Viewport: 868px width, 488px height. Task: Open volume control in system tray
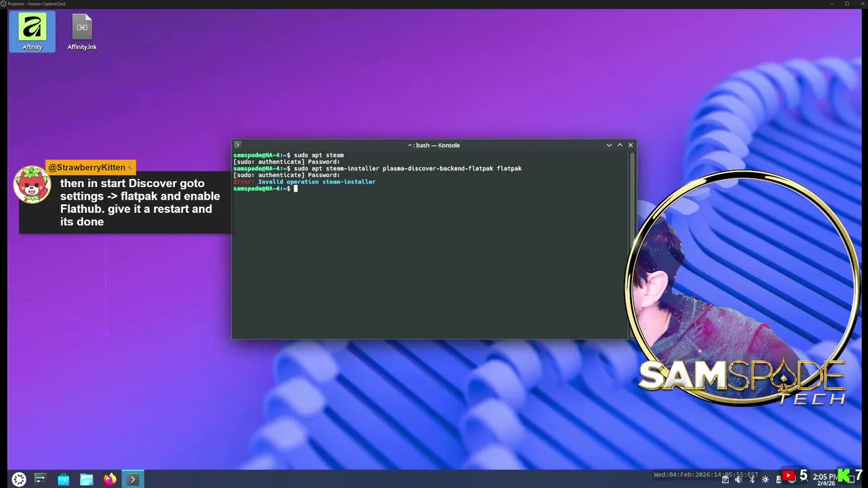tap(738, 479)
